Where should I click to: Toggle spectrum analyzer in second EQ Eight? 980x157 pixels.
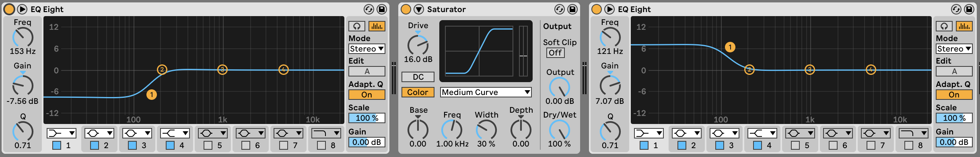coord(964,26)
